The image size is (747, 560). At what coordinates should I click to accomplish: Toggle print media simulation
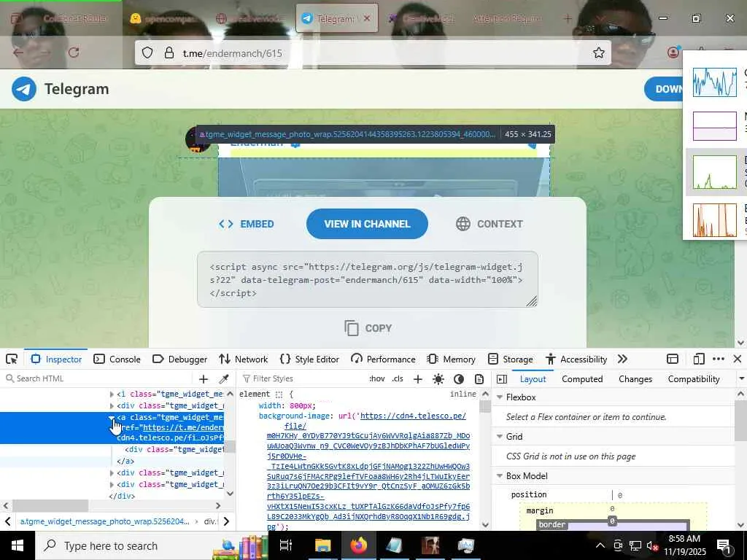tap(479, 378)
